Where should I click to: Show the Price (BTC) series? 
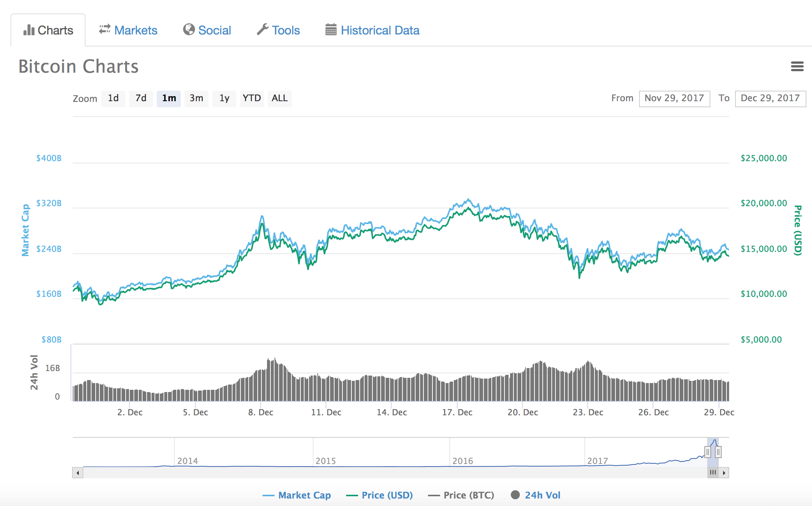pos(468,495)
